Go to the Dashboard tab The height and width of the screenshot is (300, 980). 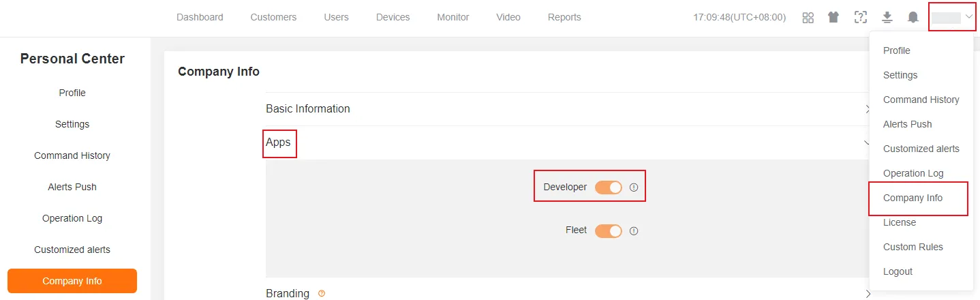200,18
